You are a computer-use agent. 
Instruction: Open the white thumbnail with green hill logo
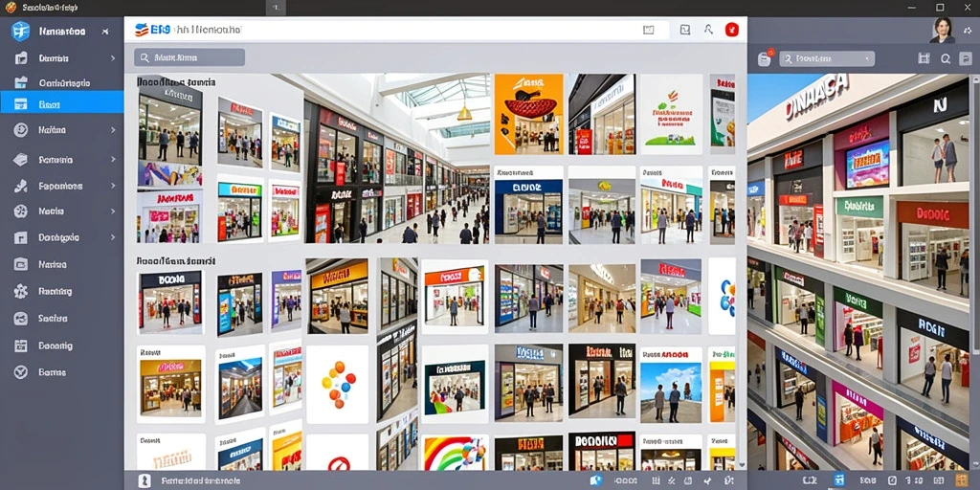click(x=671, y=115)
